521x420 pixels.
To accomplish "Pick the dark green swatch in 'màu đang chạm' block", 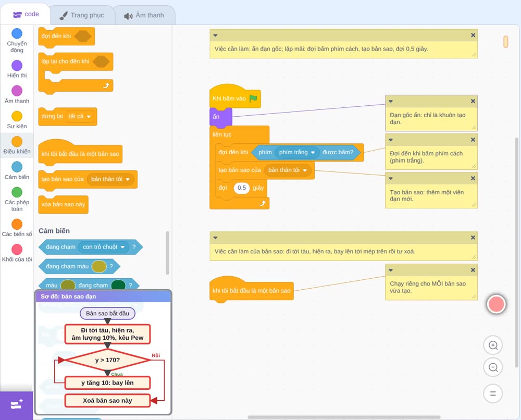I will [x=118, y=285].
